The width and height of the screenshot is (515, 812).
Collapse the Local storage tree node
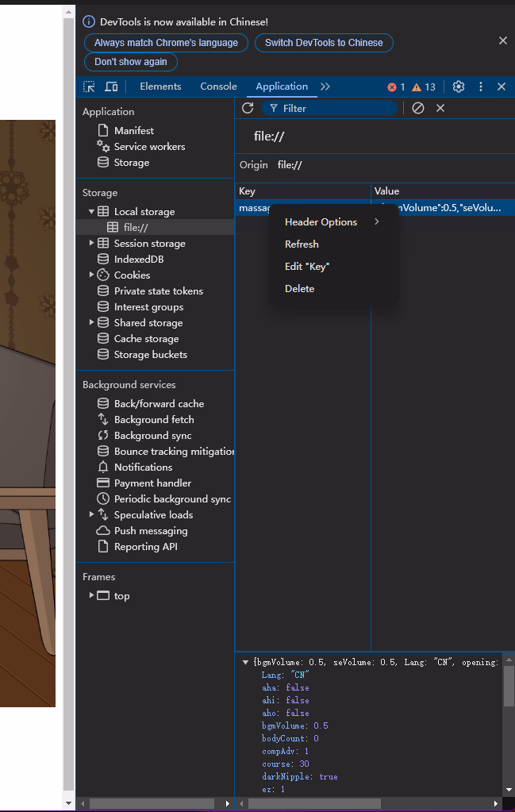pos(92,212)
